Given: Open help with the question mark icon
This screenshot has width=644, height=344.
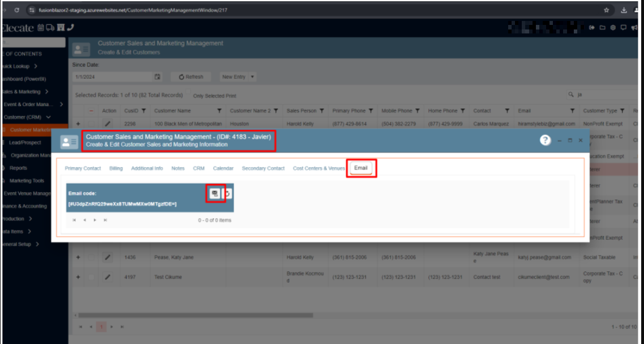Looking at the screenshot, I should [545, 140].
